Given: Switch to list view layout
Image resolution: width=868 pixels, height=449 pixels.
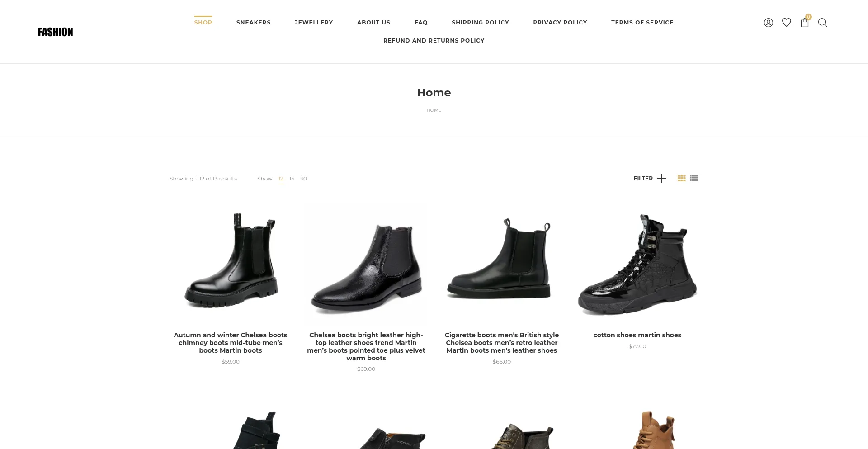Looking at the screenshot, I should [694, 178].
